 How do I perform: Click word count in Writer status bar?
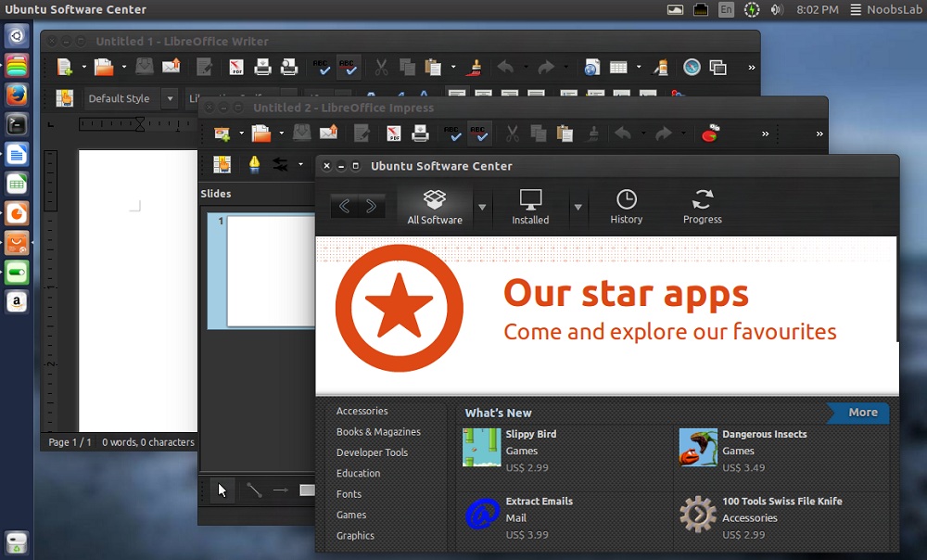click(x=147, y=441)
